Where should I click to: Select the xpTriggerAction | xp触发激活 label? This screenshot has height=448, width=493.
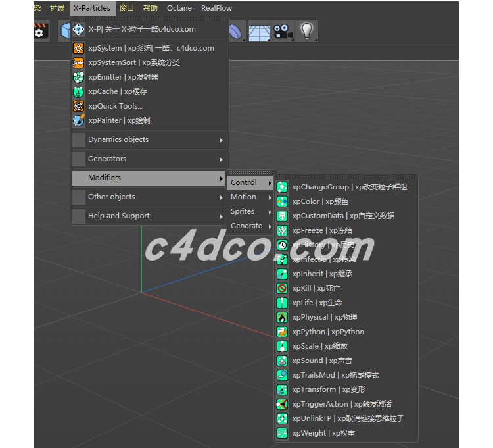click(342, 404)
